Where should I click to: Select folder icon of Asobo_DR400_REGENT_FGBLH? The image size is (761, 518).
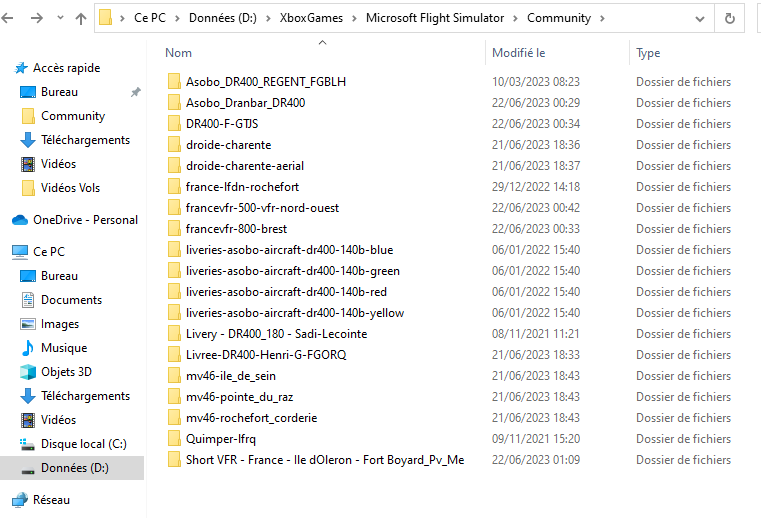tap(174, 82)
